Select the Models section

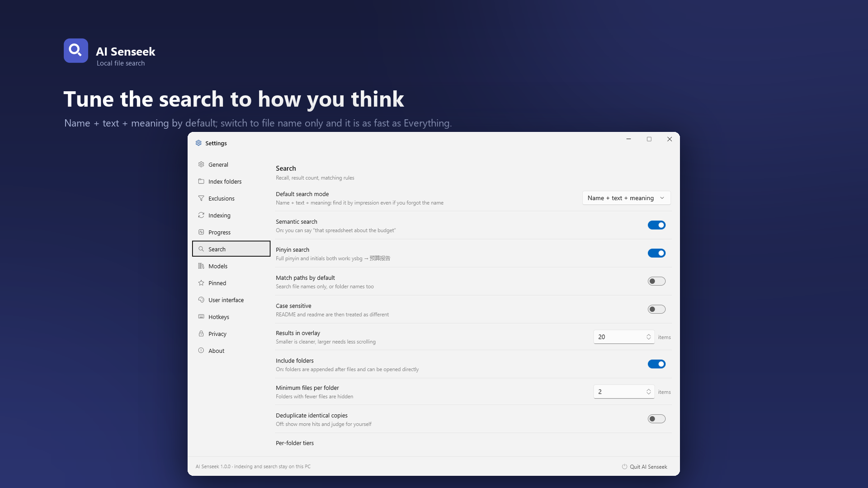coord(231,266)
